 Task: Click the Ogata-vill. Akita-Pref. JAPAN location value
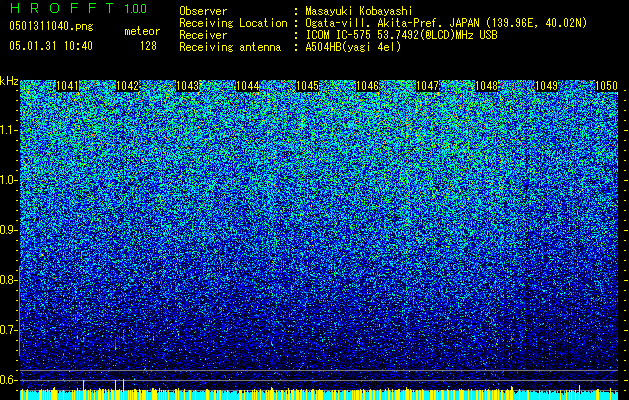(446, 23)
